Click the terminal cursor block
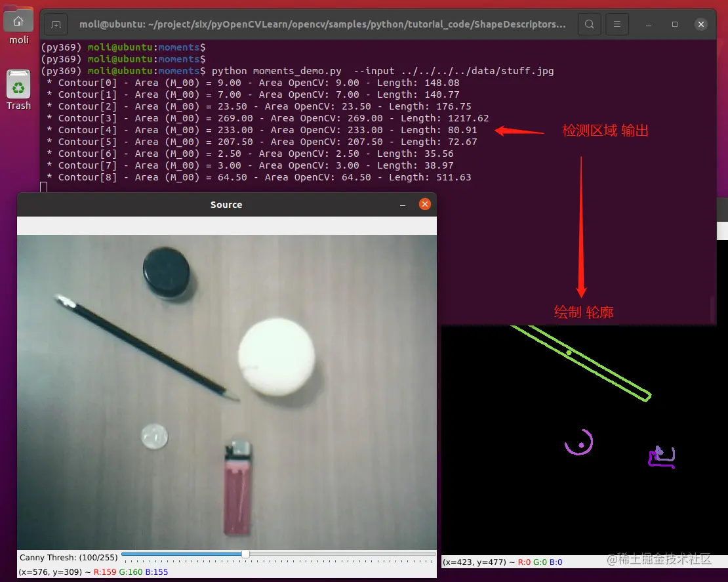This screenshot has height=582, width=728. (44, 187)
